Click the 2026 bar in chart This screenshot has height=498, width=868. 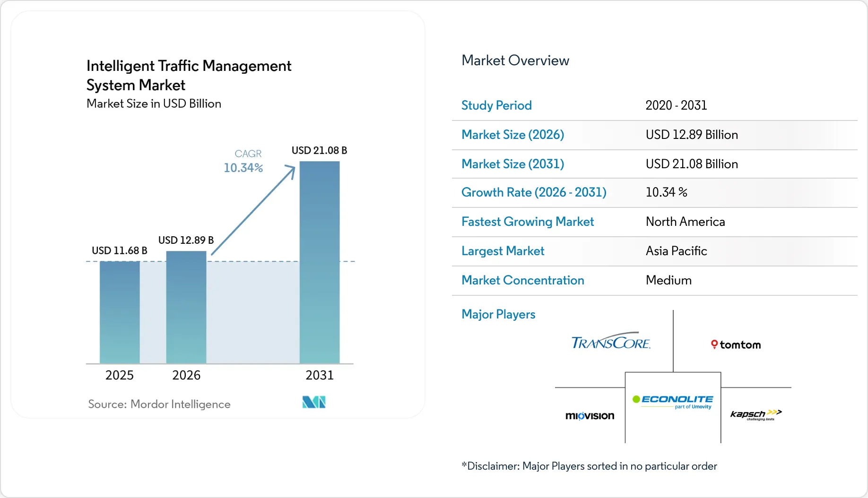pos(186,307)
